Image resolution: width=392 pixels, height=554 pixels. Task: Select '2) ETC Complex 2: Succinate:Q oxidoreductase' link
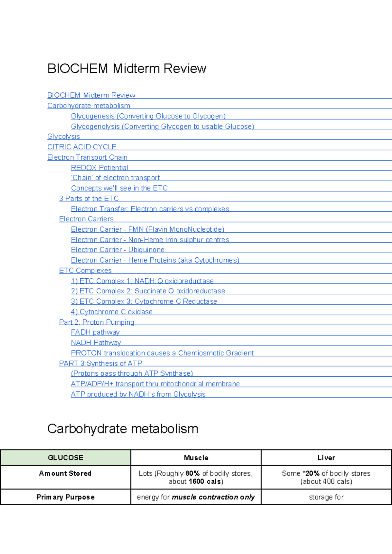point(148,291)
